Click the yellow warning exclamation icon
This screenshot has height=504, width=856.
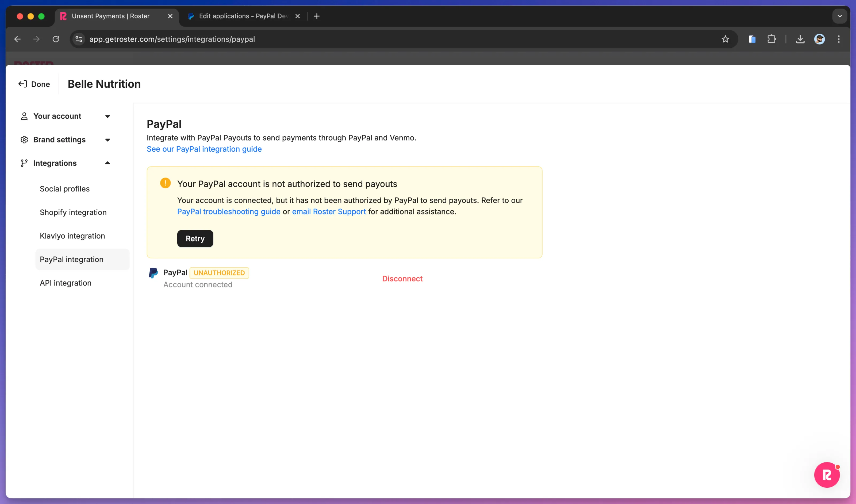click(166, 183)
